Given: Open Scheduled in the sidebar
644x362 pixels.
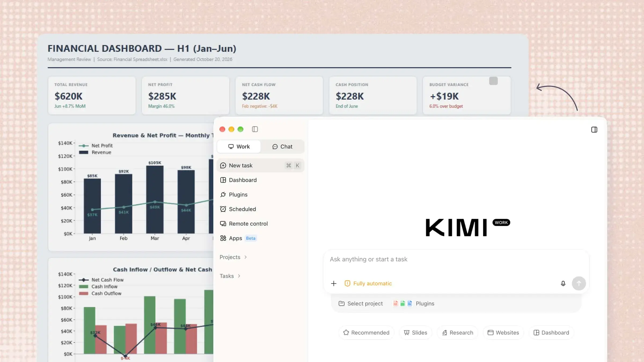Looking at the screenshot, I should coord(260,209).
